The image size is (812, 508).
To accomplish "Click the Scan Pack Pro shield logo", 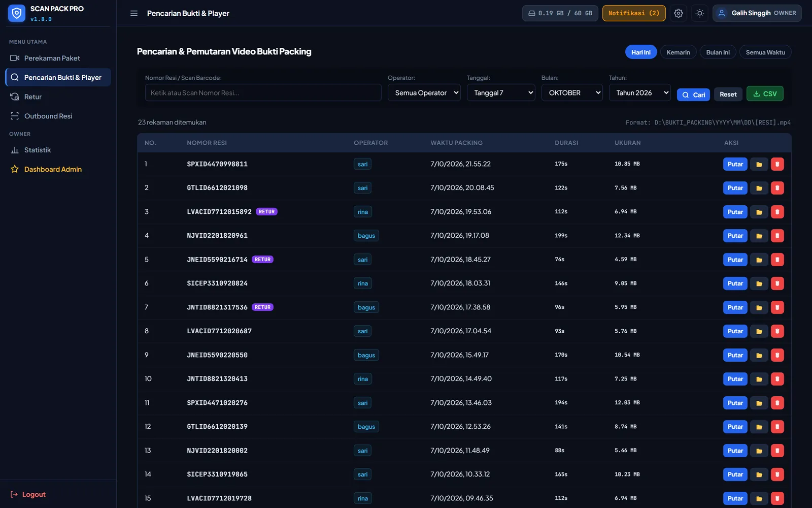I will 17,13.
